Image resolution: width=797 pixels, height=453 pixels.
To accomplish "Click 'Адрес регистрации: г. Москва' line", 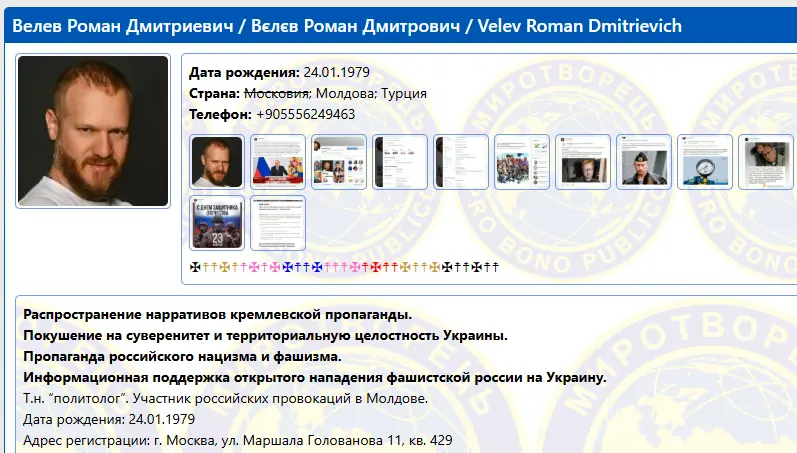I will tap(120, 440).
